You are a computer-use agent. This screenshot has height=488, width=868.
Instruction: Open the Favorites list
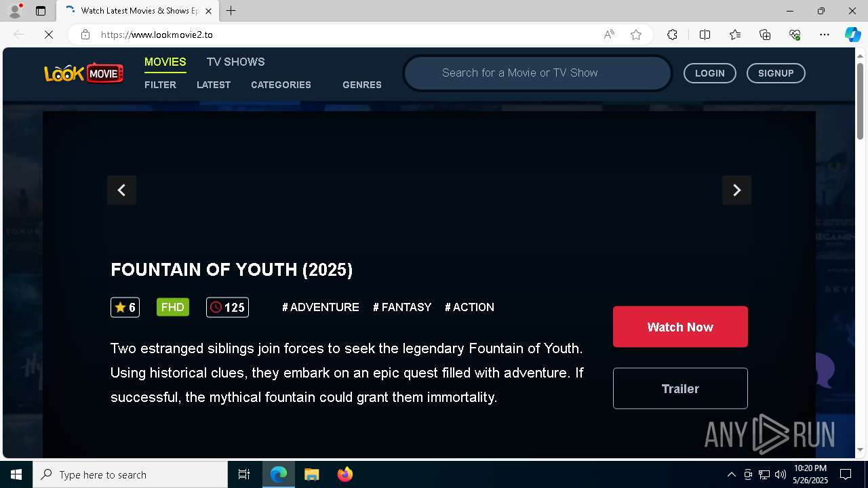click(x=735, y=35)
